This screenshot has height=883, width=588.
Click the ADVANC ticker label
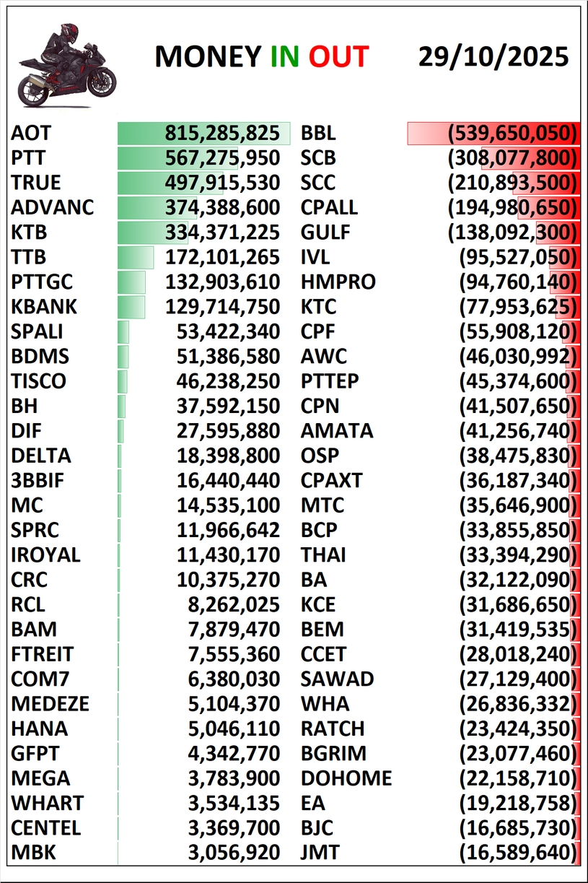pyautogui.click(x=53, y=208)
